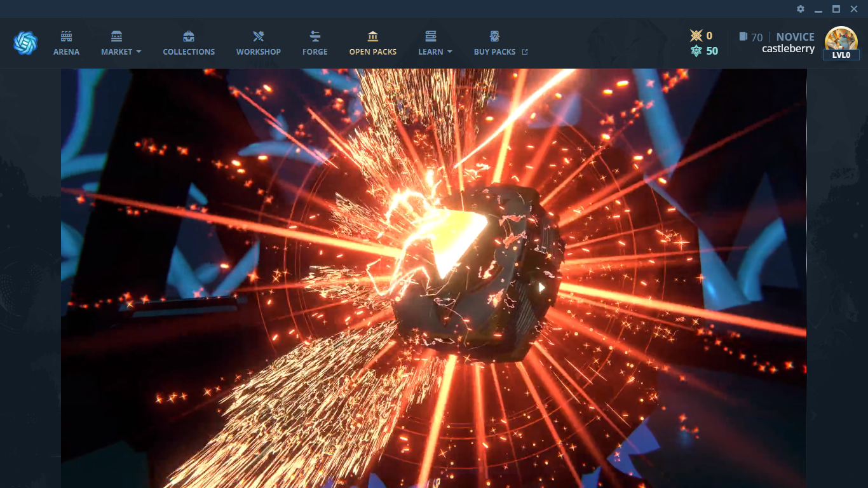Open the Arena section
Image resolution: width=868 pixels, height=488 pixels.
coord(66,43)
